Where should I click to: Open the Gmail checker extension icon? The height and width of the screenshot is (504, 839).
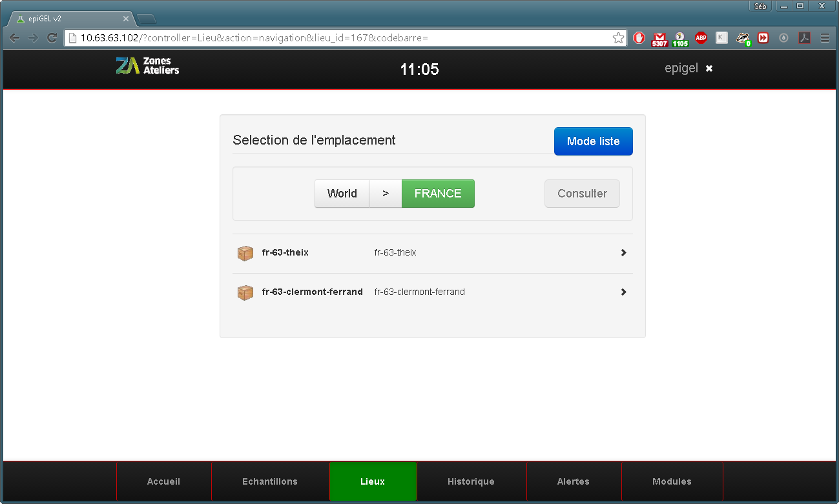pyautogui.click(x=659, y=39)
